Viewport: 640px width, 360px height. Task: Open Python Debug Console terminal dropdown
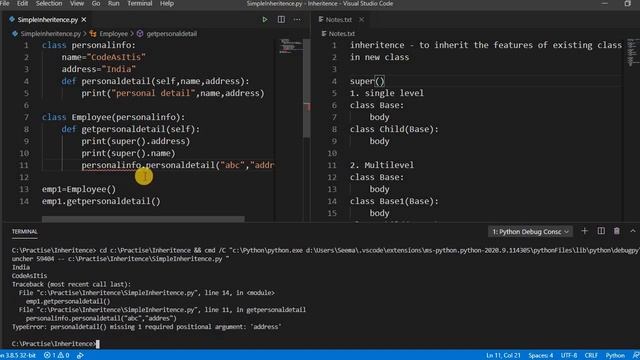click(530, 232)
